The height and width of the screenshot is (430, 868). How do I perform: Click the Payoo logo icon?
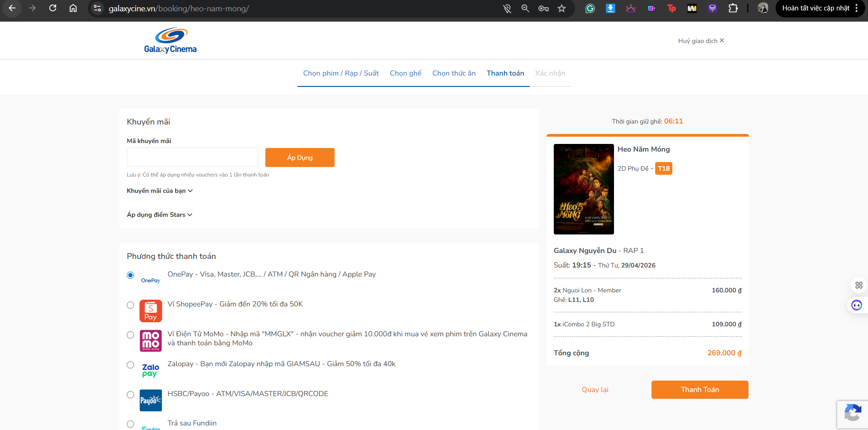[x=151, y=401]
